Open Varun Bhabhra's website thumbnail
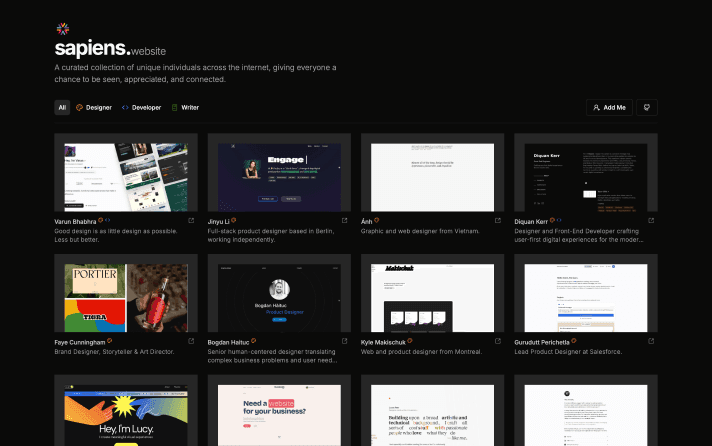Viewport: 712px width, 446px height. pyautogui.click(x=126, y=173)
